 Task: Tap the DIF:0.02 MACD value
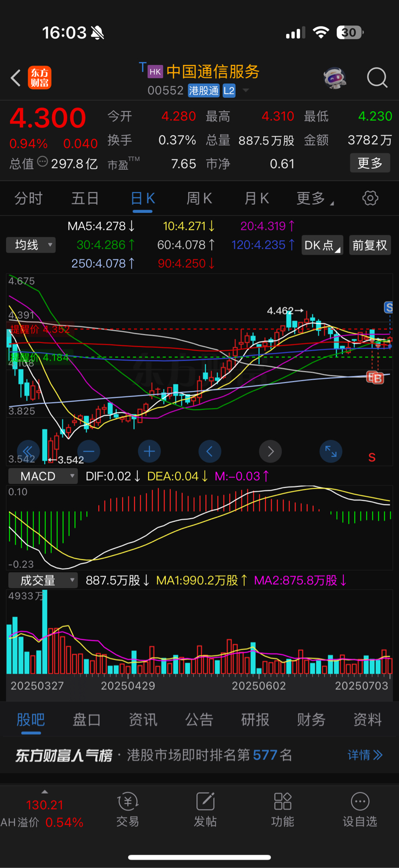click(113, 476)
